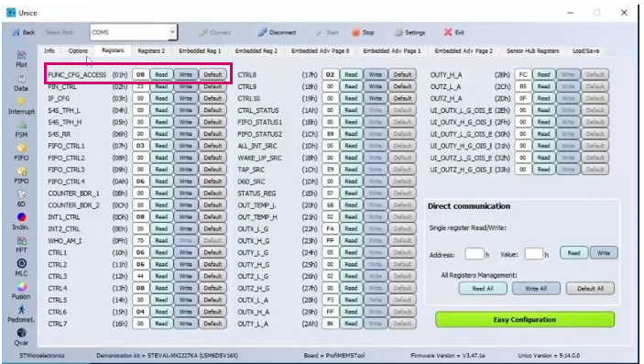Viewport: 644px width, 364px height.
Task: Click Default for FIFO_CTRL4 register
Action: pos(213,181)
